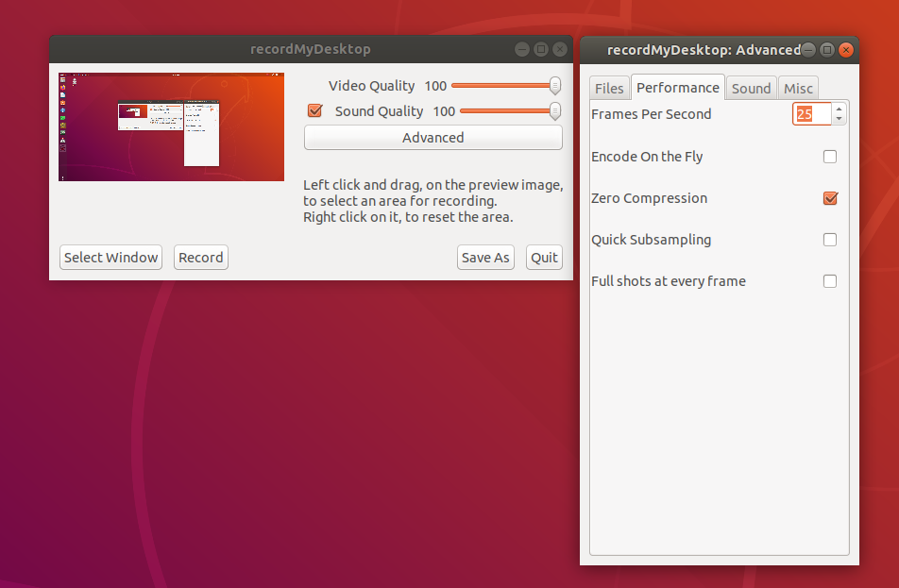This screenshot has width=899, height=588.
Task: Maximize the Advanced window
Action: click(827, 50)
